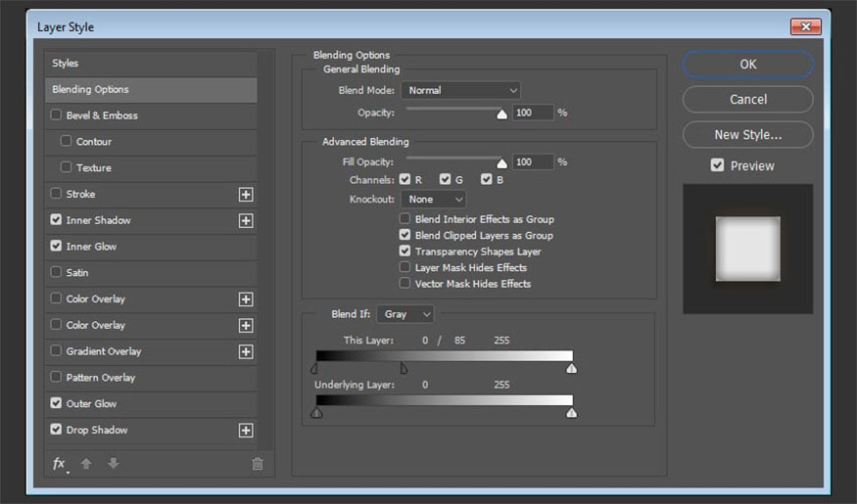
Task: Add another Drop Shadow via plus icon
Action: click(246, 431)
